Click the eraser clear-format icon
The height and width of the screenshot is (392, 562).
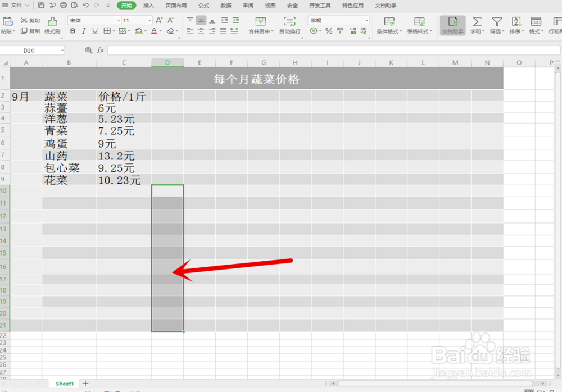(x=170, y=31)
